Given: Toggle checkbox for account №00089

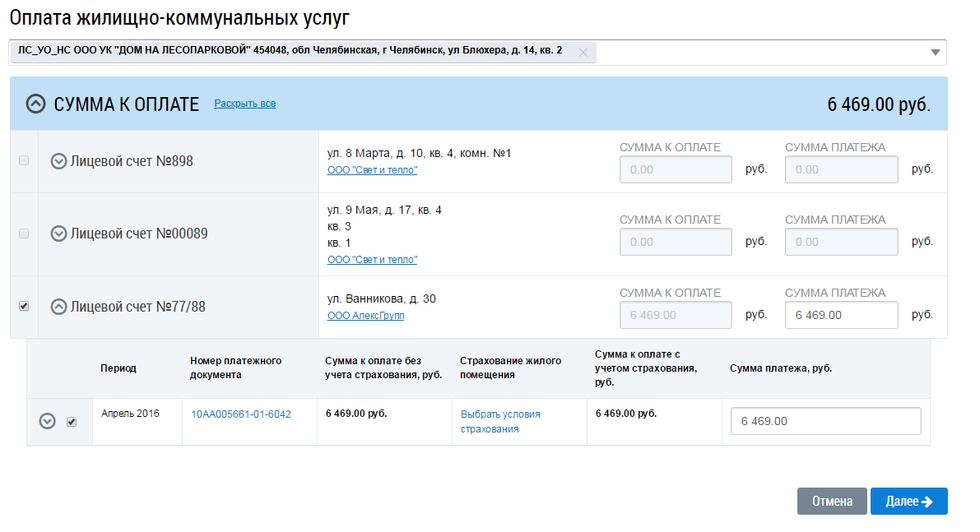Looking at the screenshot, I should pyautogui.click(x=24, y=234).
